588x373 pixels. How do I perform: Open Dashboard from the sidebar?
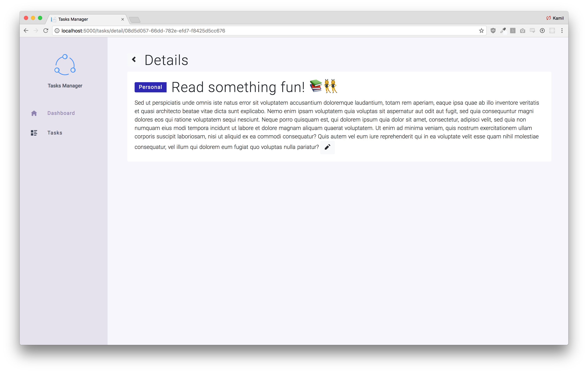coord(61,113)
